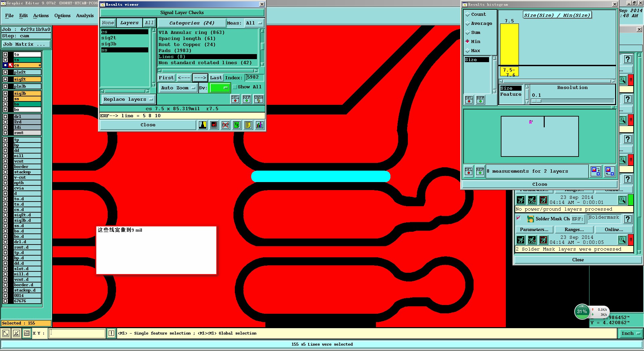The height and width of the screenshot is (351, 644).
Task: Click the X Y coordinate input field
Action: pyautogui.click(x=77, y=333)
